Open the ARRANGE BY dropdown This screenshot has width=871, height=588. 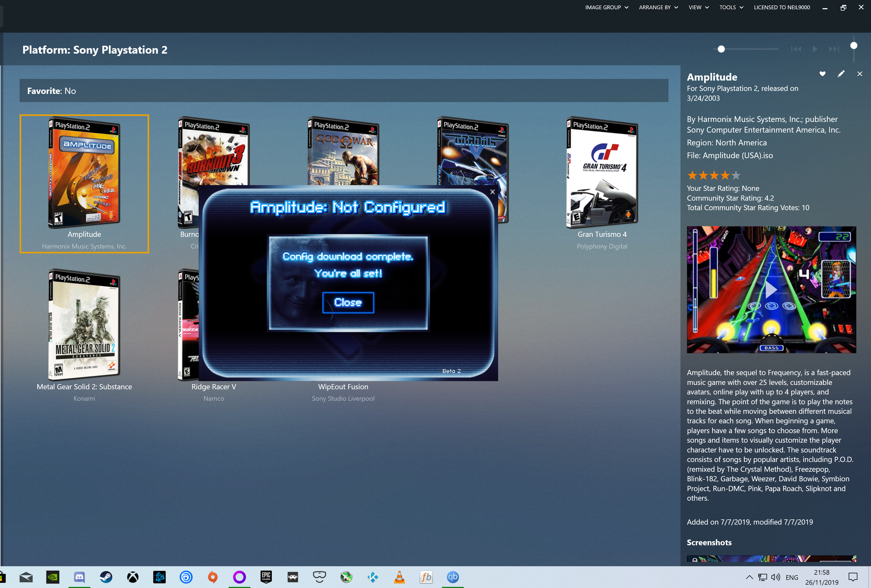coord(658,8)
